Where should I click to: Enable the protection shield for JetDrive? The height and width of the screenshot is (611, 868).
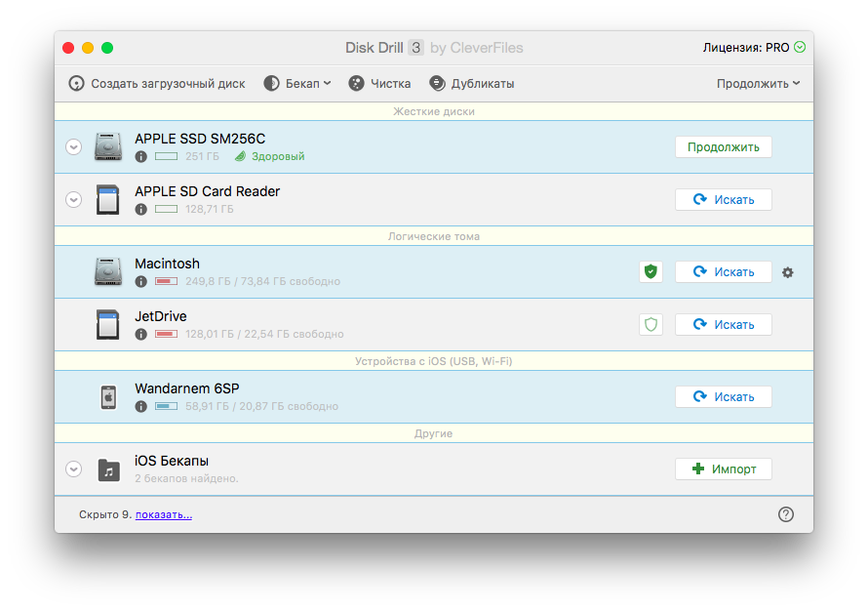(651, 325)
